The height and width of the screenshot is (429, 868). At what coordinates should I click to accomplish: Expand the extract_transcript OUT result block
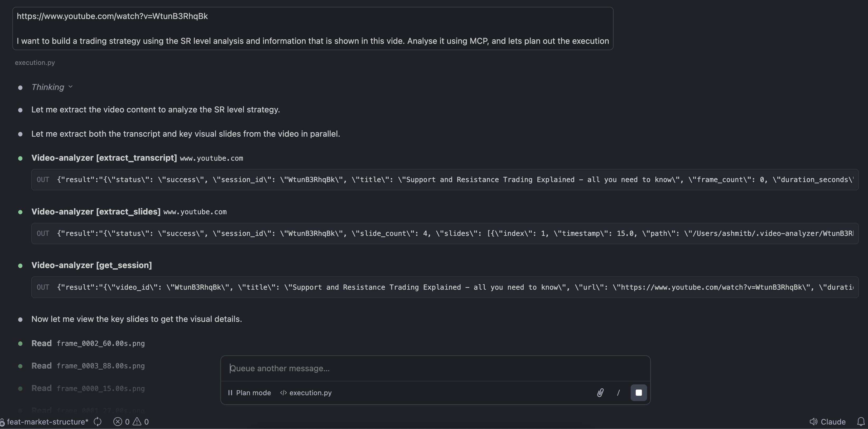(x=445, y=180)
